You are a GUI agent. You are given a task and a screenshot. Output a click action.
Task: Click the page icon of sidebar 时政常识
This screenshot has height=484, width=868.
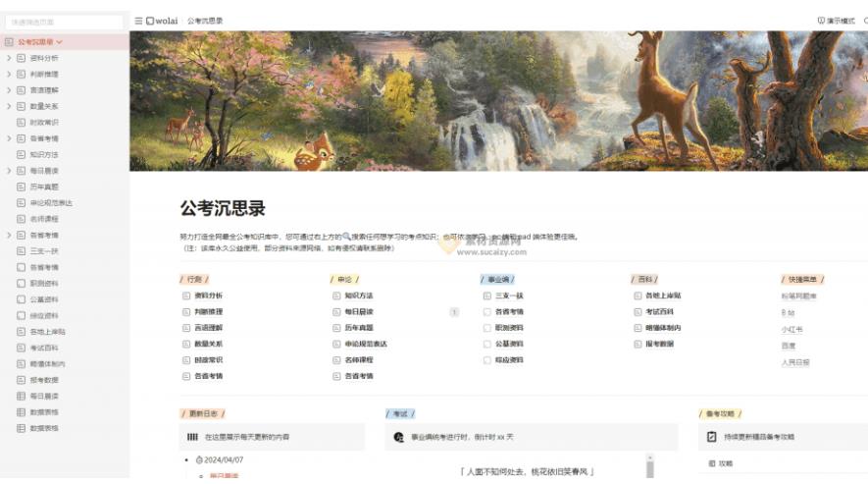[x=21, y=123]
